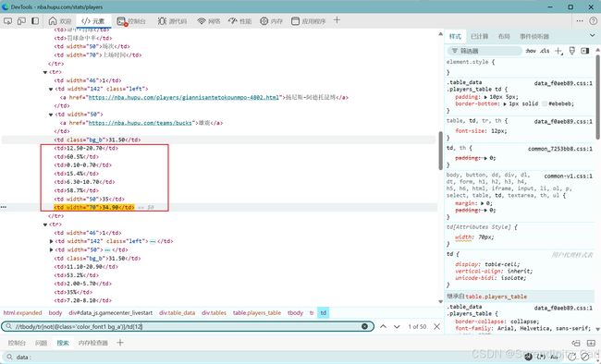Toggle the computed styles sidebar icon

pos(585,51)
